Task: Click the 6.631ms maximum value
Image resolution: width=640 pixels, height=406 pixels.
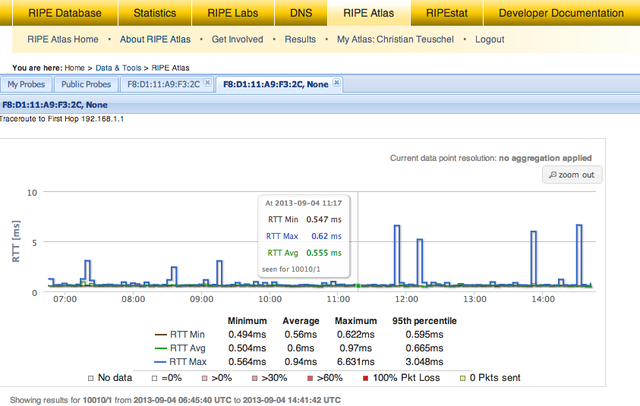Action: [x=356, y=362]
